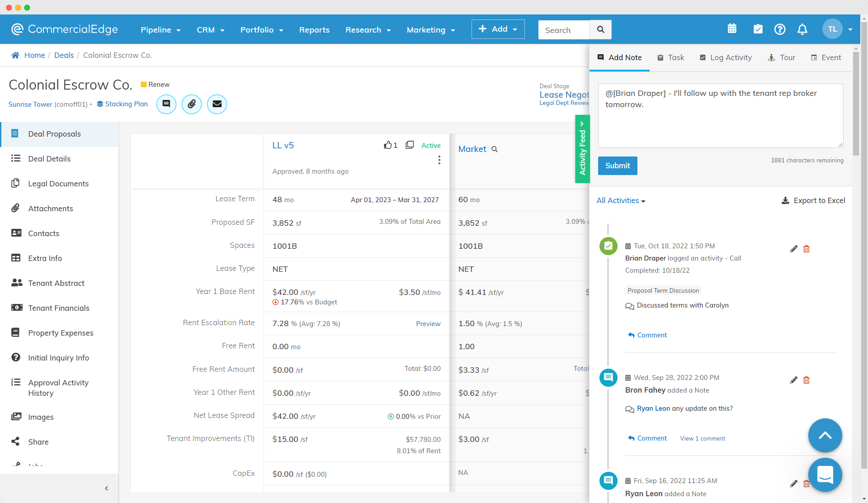
Task: Click the email envelope circle icon
Action: [217, 104]
